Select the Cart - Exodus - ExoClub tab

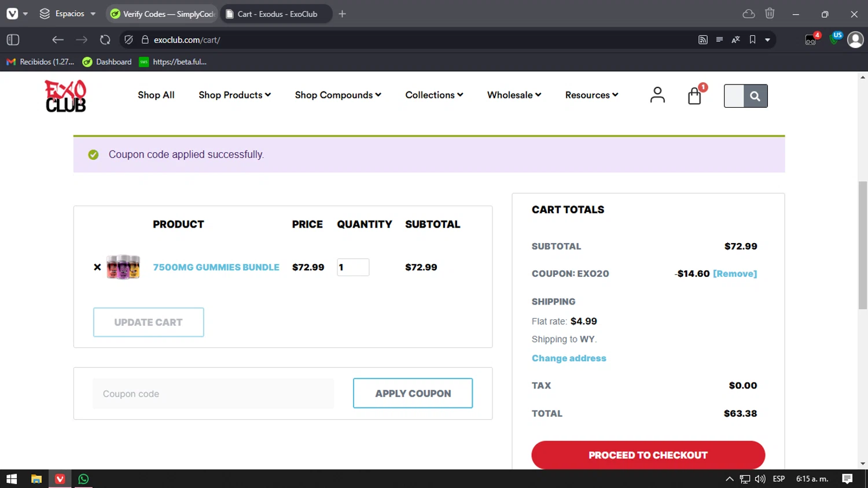coord(276,14)
